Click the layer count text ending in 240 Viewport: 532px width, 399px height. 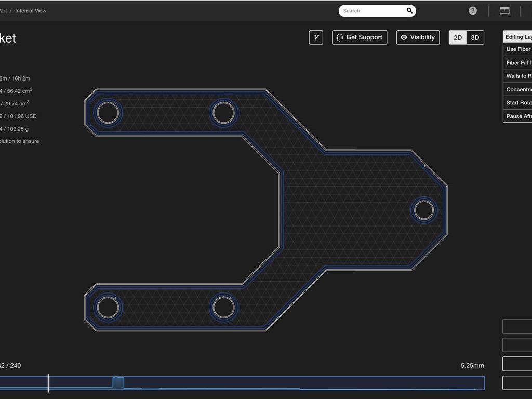[10, 365]
